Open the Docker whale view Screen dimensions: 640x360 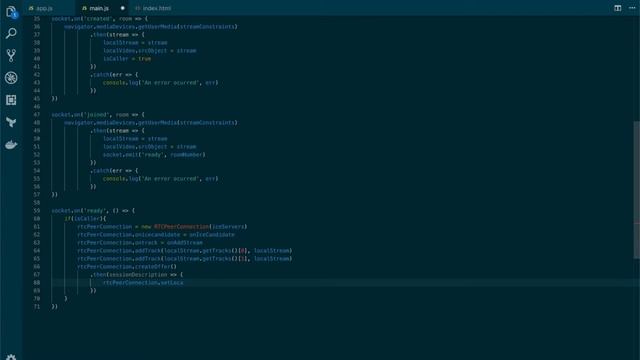point(11,144)
